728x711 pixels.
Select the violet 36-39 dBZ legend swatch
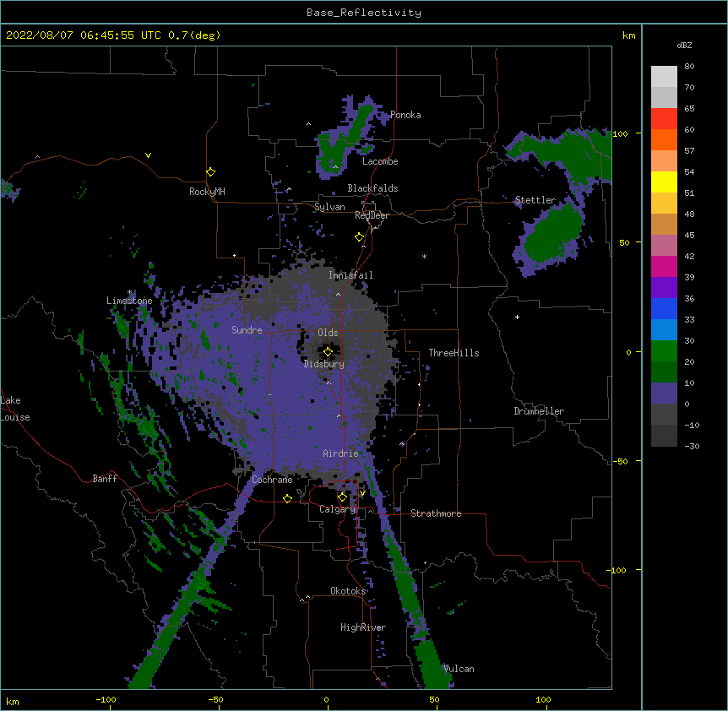coord(664,288)
